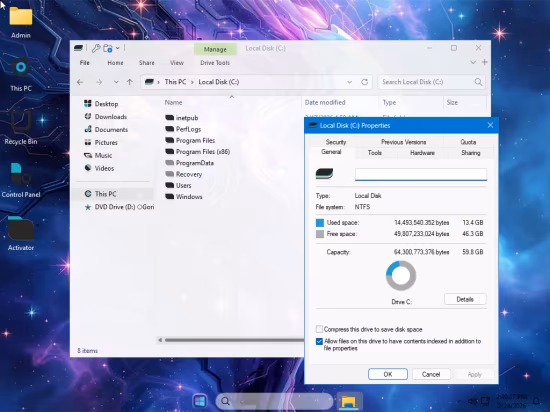The image size is (550, 412).
Task: Click the Properties quick-access toolbar icon in Explorer
Action: point(96,48)
